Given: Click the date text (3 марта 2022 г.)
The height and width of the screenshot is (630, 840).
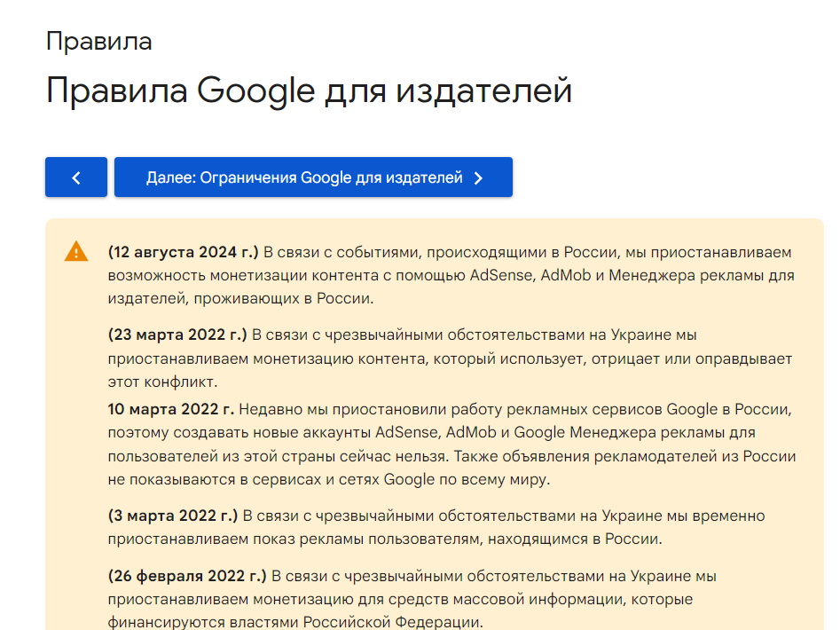Looking at the screenshot, I should (172, 516).
